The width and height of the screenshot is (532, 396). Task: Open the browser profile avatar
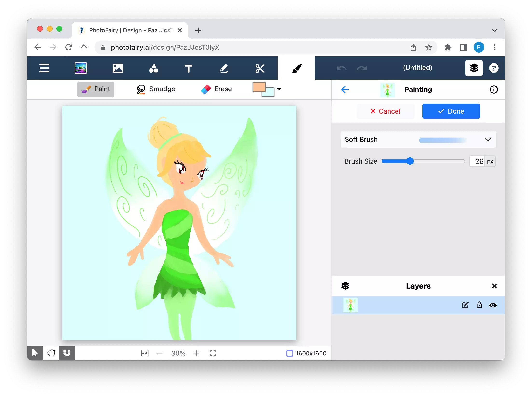(x=479, y=47)
